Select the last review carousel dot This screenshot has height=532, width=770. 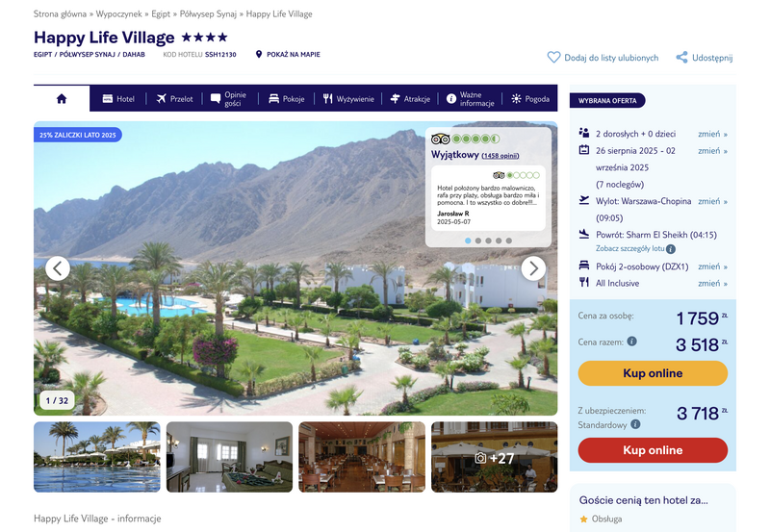[509, 241]
